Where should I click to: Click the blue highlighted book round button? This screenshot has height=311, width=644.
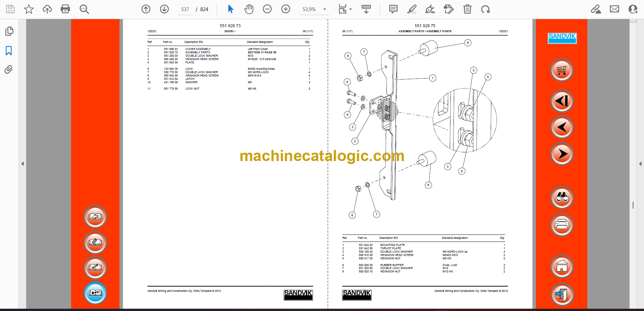[95, 293]
